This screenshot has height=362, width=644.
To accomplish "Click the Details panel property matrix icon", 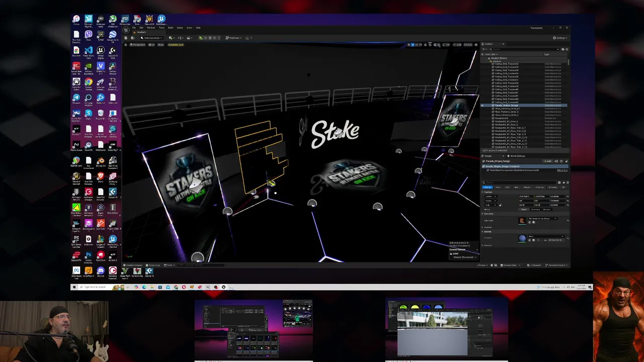I will coord(559,183).
